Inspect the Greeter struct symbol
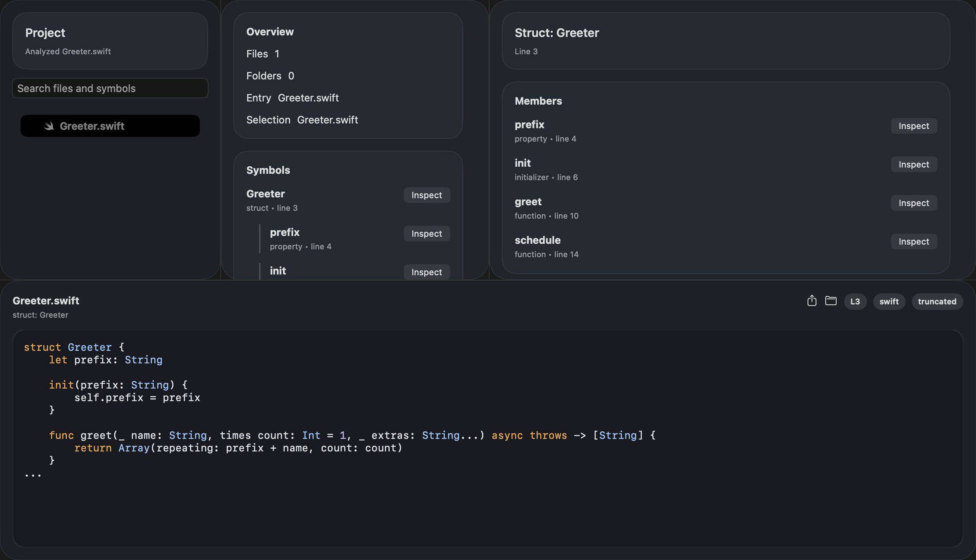This screenshot has width=976, height=560. (x=427, y=195)
